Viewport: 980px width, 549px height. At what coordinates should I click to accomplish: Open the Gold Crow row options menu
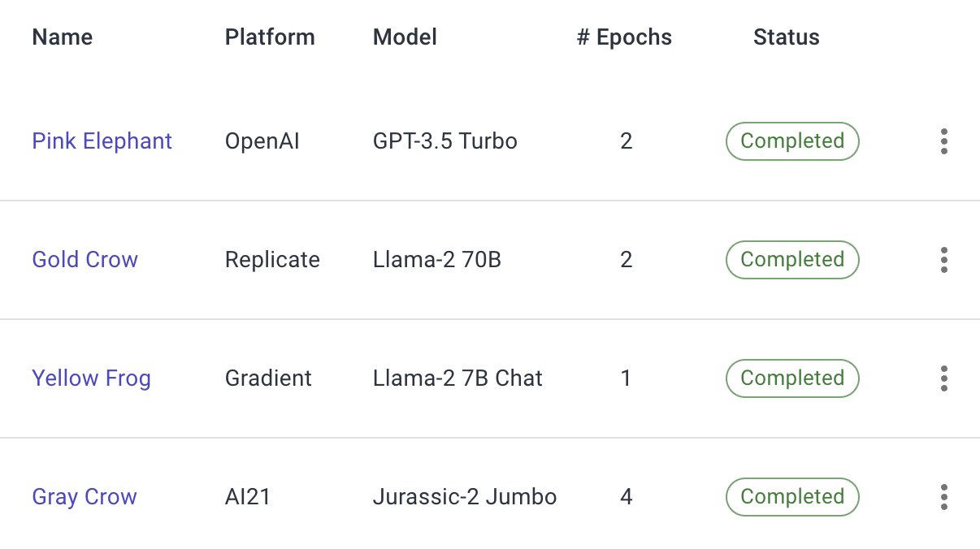click(x=943, y=260)
